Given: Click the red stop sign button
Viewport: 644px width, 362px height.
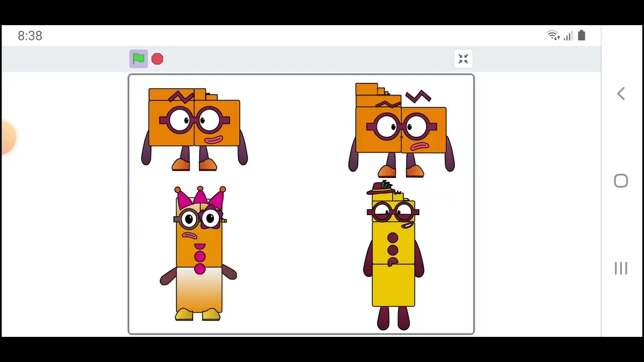Looking at the screenshot, I should click(157, 59).
